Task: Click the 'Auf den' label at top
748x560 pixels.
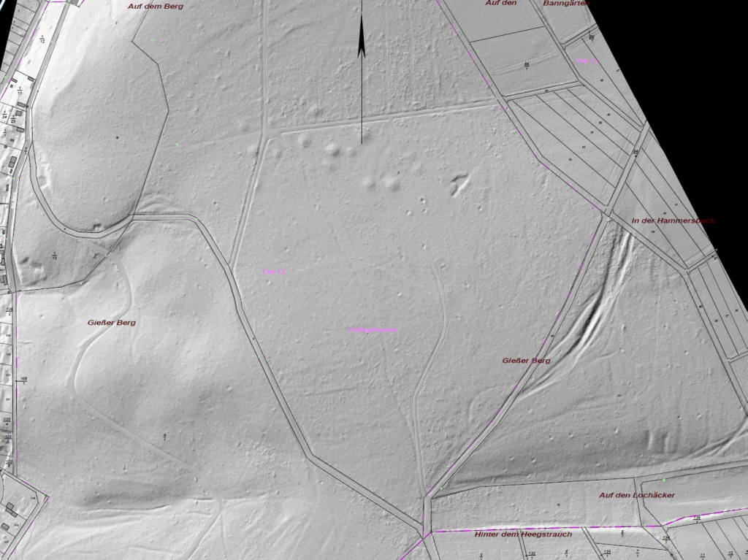Action: click(x=501, y=3)
